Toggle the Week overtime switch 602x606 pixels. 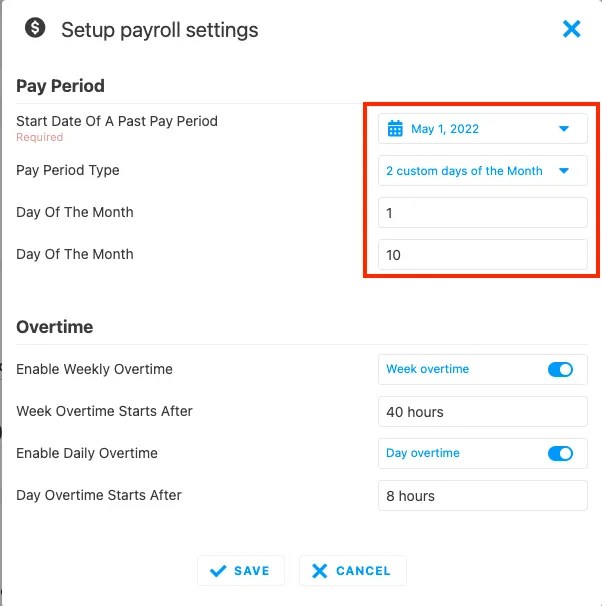(560, 369)
